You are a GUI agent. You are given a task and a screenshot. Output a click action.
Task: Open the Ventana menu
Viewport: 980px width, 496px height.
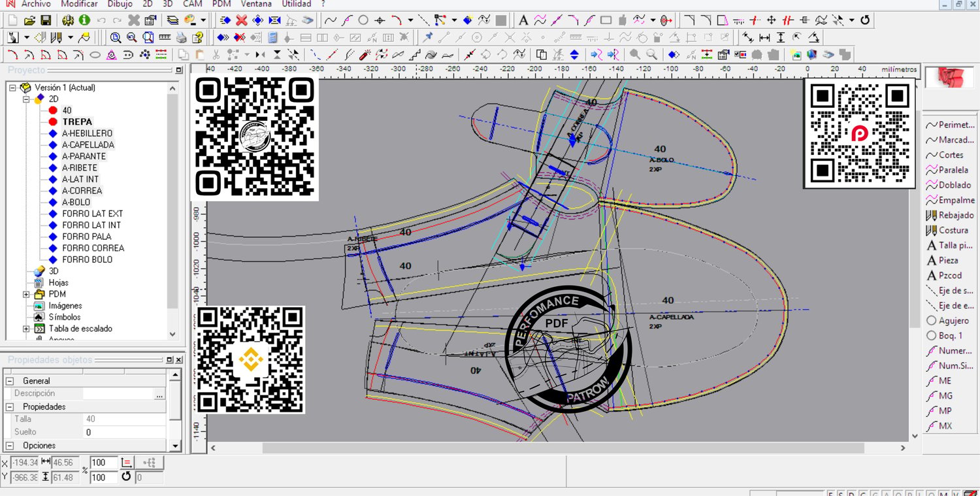point(256,4)
